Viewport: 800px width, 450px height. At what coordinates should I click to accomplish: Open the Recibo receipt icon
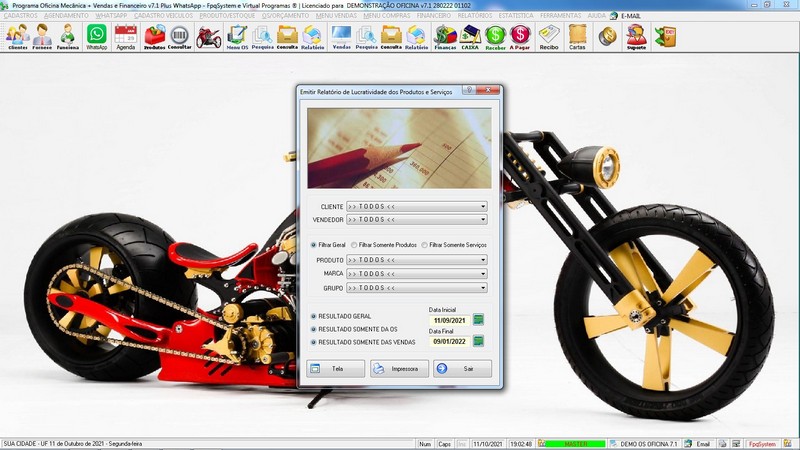click(549, 37)
